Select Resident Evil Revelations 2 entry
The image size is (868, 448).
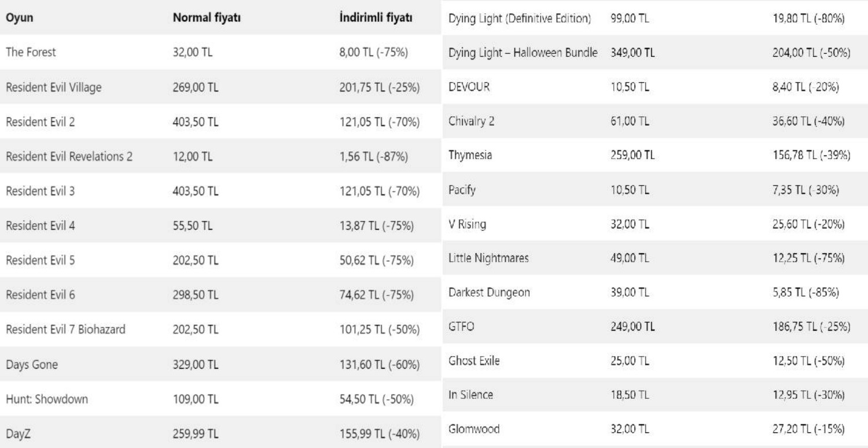69,156
